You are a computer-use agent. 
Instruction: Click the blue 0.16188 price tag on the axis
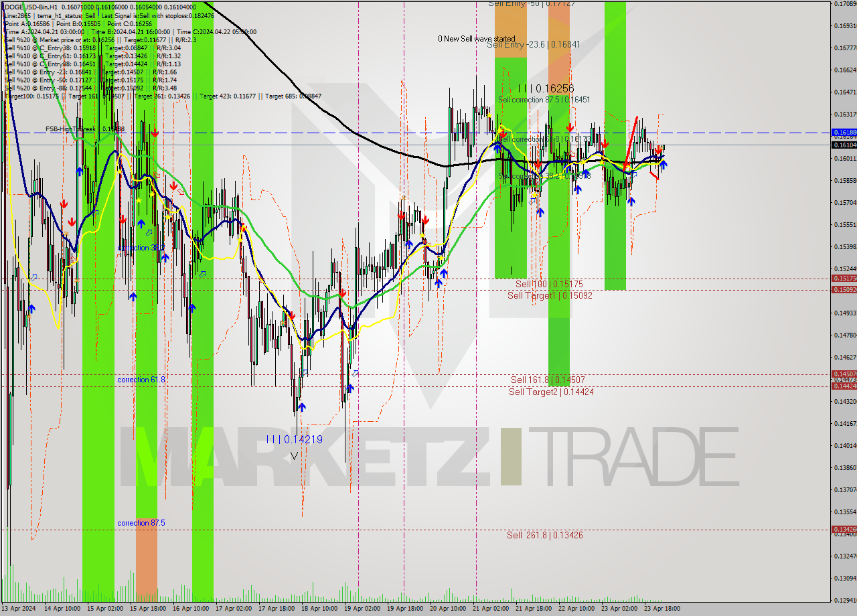(x=844, y=133)
